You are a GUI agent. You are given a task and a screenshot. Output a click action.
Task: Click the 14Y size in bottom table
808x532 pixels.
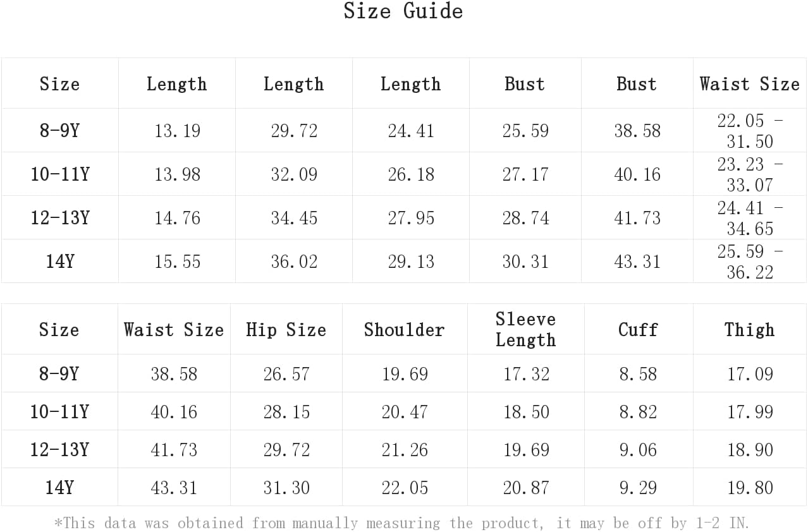pyautogui.click(x=59, y=487)
